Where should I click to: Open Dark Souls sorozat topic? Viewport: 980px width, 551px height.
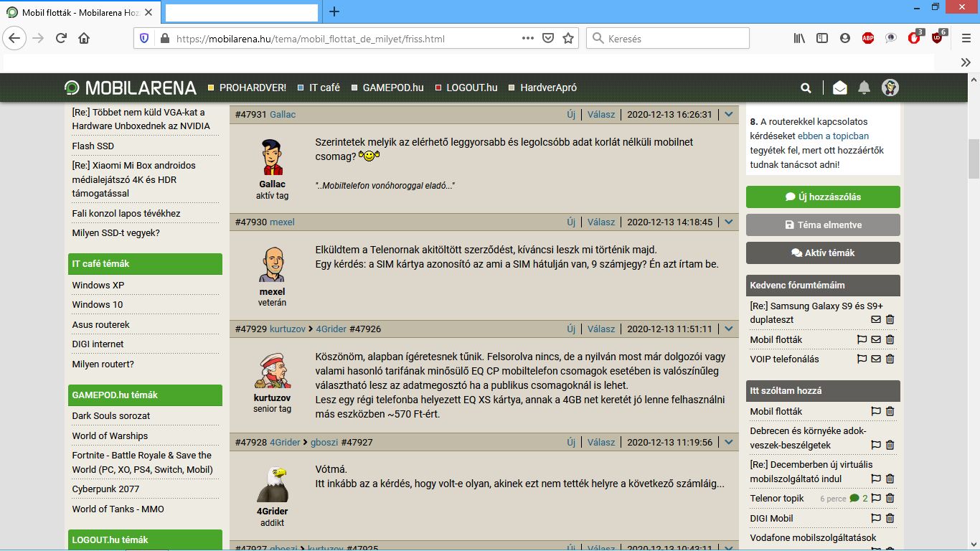coord(111,415)
